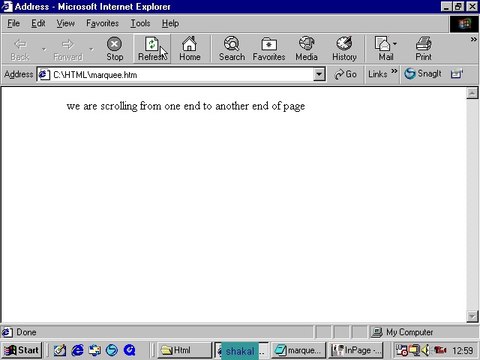Refresh the current page

point(152,49)
